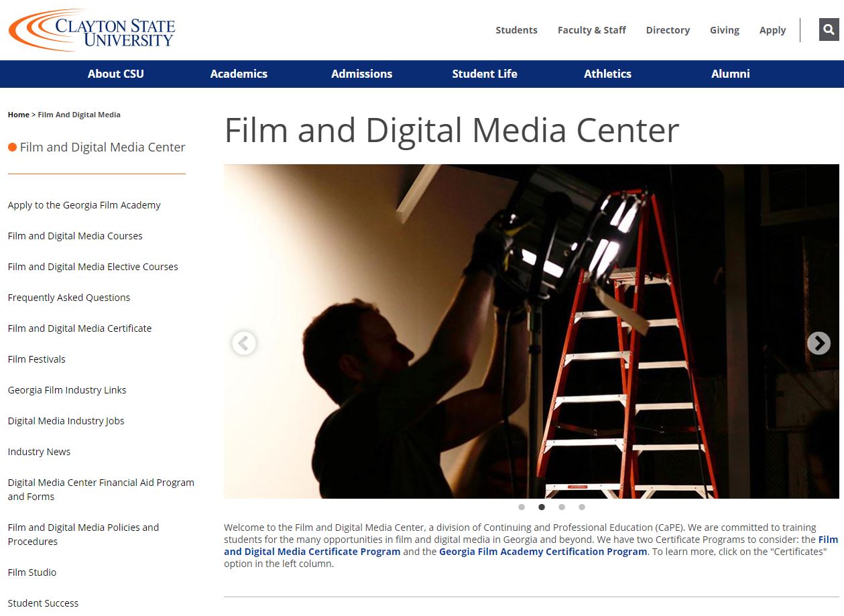Image resolution: width=844 pixels, height=616 pixels.
Task: Open Apply to the Georgia Film Academy
Action: coord(84,205)
